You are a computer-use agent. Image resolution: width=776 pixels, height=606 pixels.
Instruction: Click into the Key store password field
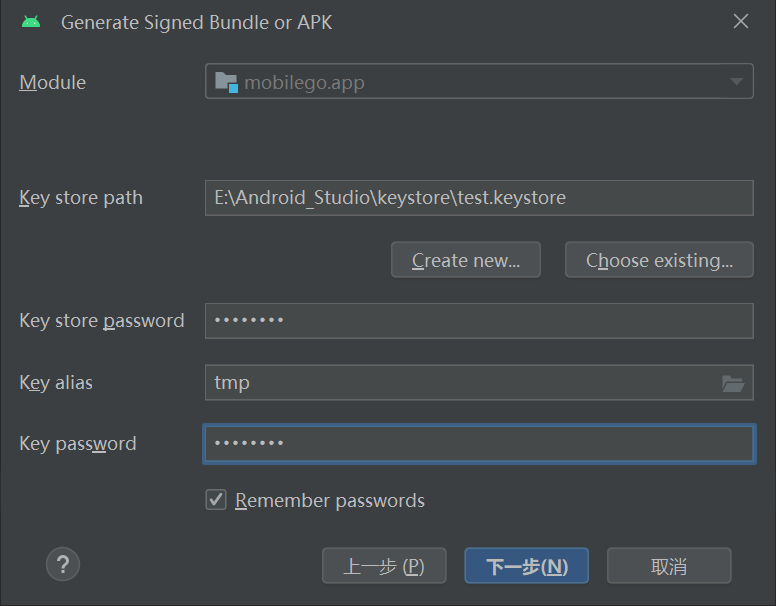click(478, 321)
